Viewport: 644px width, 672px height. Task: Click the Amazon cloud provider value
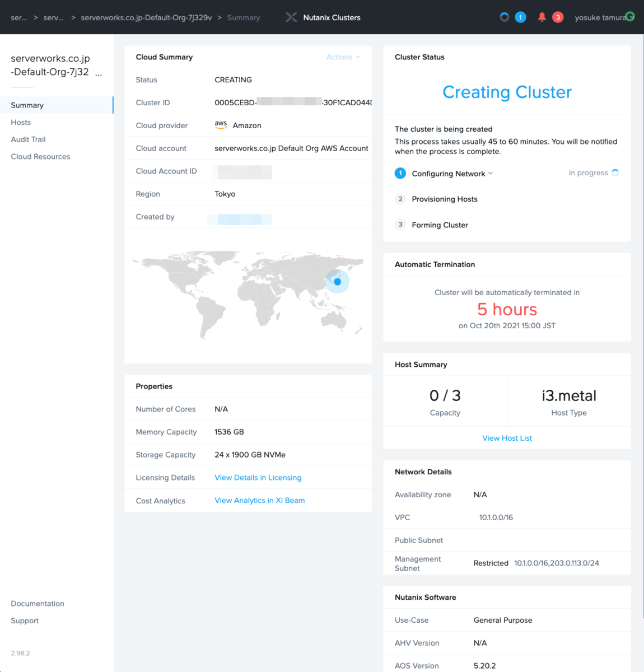point(247,125)
